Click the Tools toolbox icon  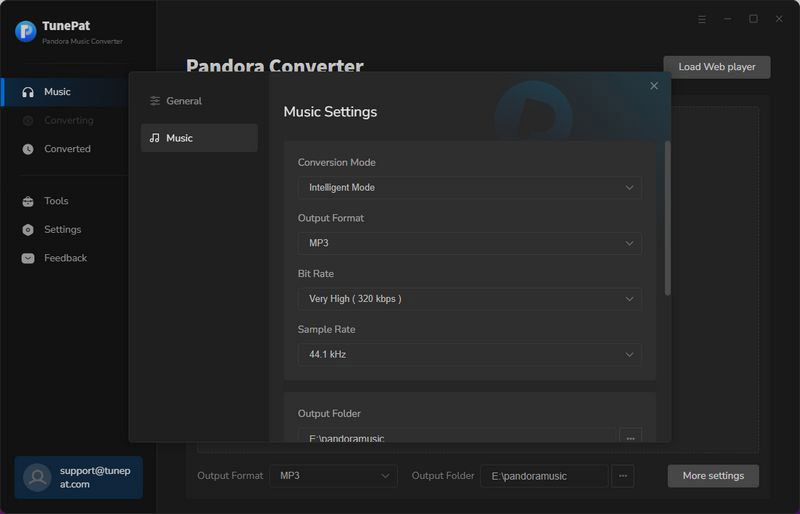coord(28,201)
